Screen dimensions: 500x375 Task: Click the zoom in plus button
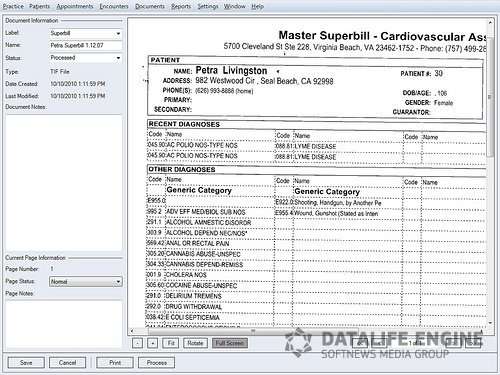[153, 343]
